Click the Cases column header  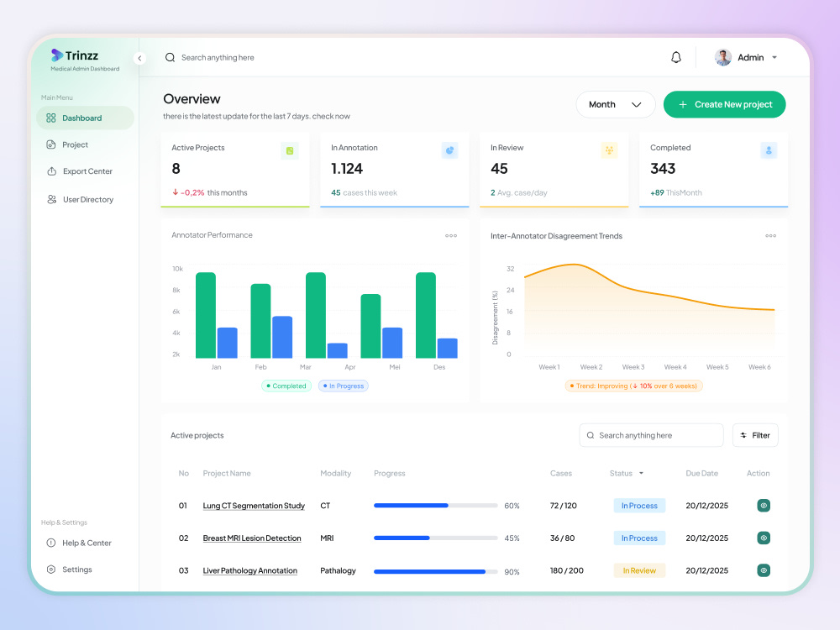pyautogui.click(x=561, y=474)
